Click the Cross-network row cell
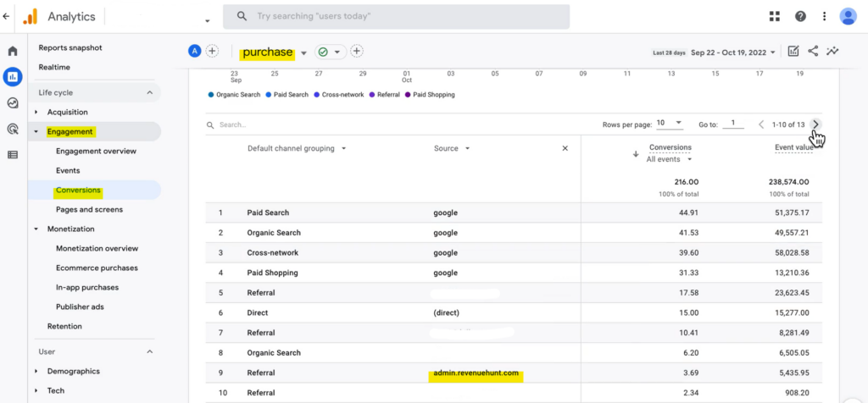 click(272, 252)
